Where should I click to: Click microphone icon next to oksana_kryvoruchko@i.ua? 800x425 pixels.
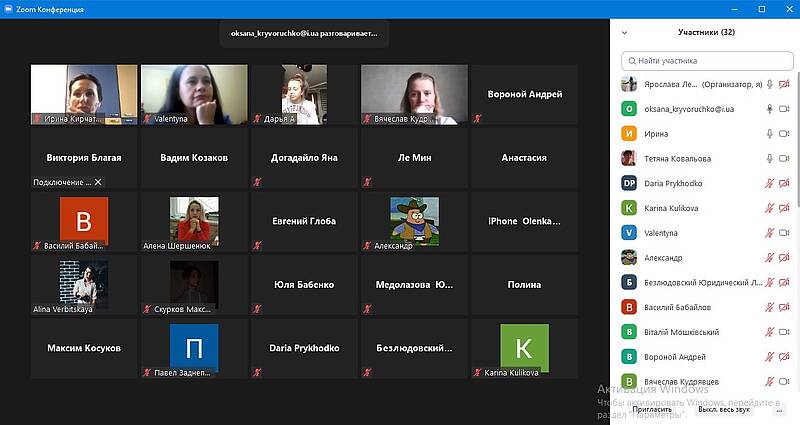(x=769, y=109)
